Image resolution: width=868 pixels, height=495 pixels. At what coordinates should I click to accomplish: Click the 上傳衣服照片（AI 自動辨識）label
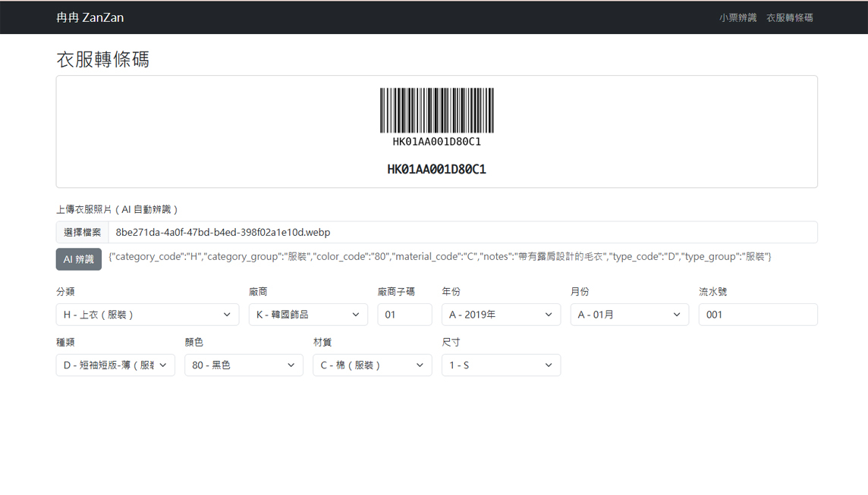pos(117,210)
